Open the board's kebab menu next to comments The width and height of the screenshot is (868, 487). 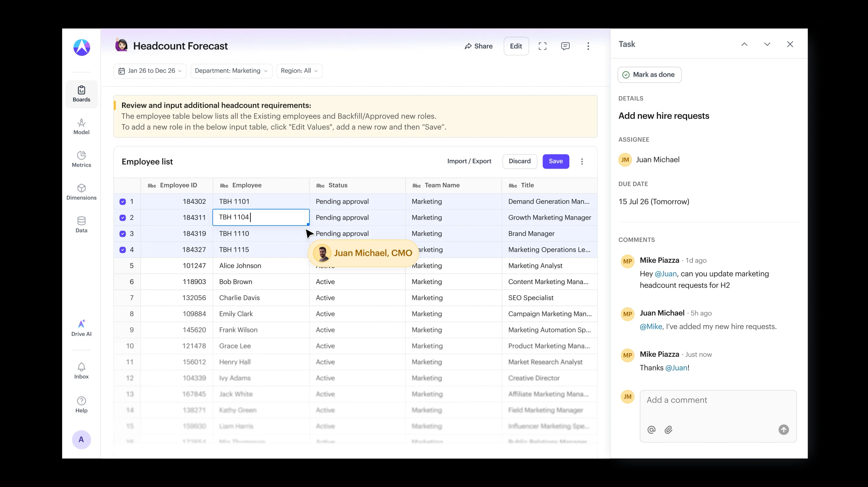588,46
